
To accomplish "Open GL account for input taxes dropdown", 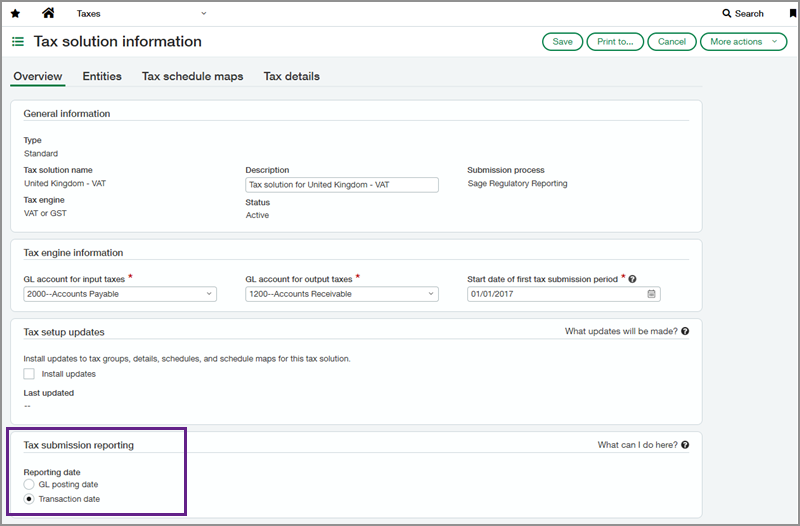I will 120,294.
